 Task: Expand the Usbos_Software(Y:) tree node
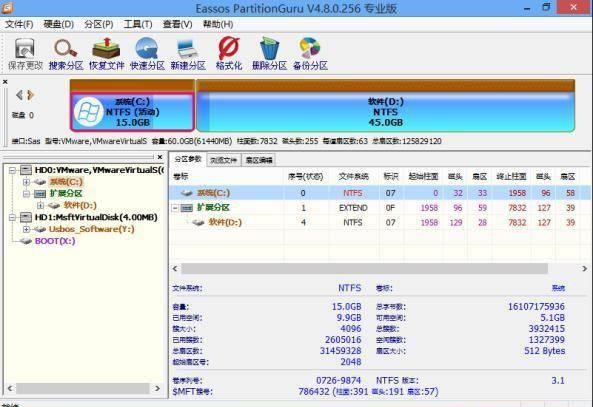(x=26, y=229)
